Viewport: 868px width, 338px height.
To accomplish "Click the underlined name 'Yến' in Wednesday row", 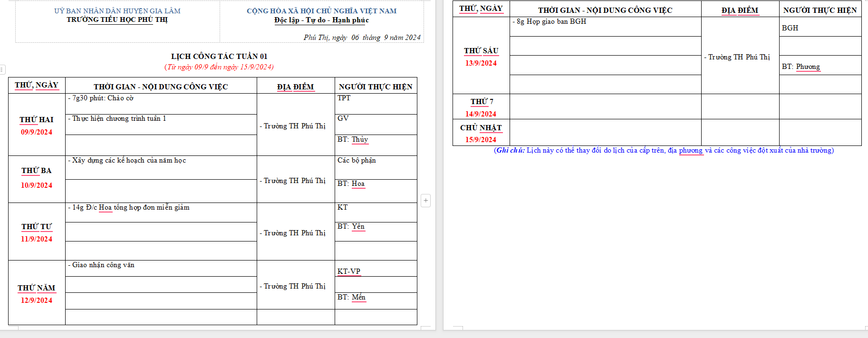I will pyautogui.click(x=358, y=226).
